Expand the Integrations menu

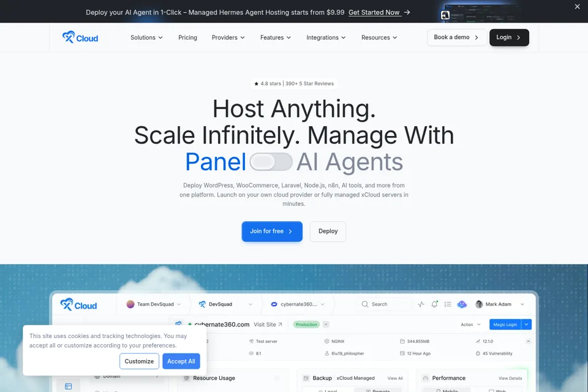[x=326, y=37]
